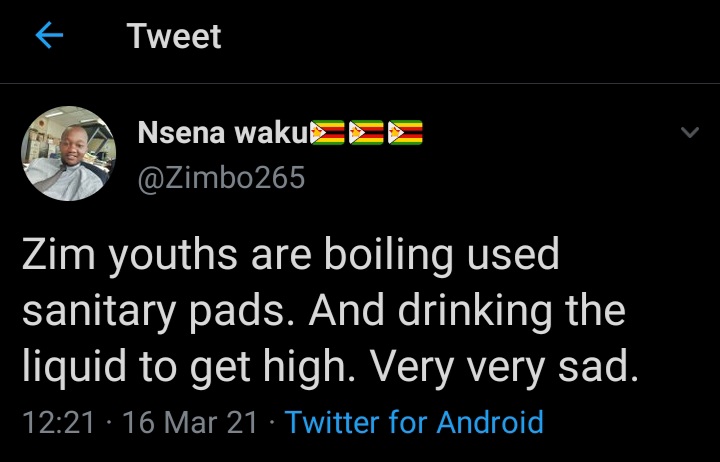720x462 pixels.
Task: Click the word Android in source label
Action: point(484,422)
